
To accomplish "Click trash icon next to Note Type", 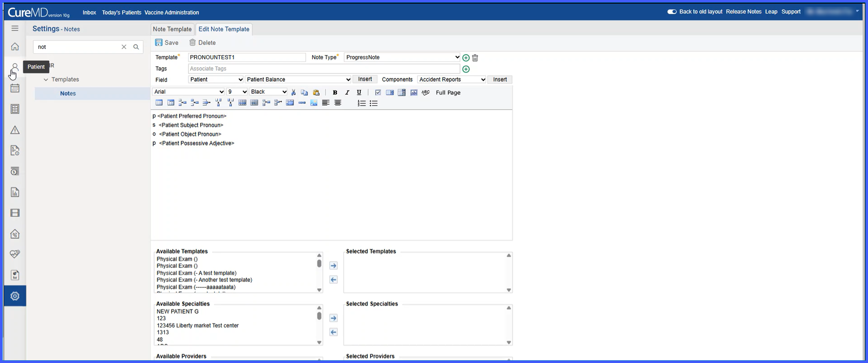I will pos(475,58).
